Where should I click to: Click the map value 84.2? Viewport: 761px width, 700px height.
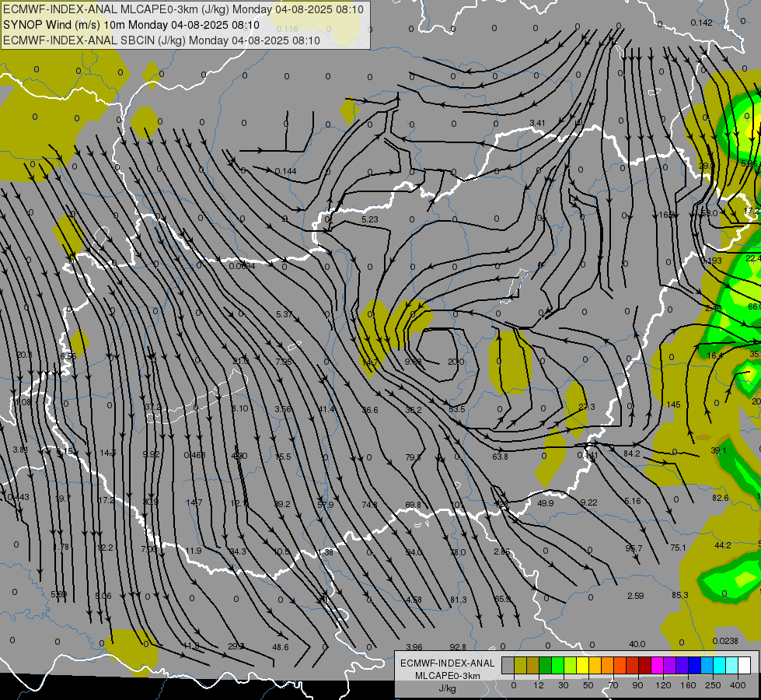pos(631,453)
